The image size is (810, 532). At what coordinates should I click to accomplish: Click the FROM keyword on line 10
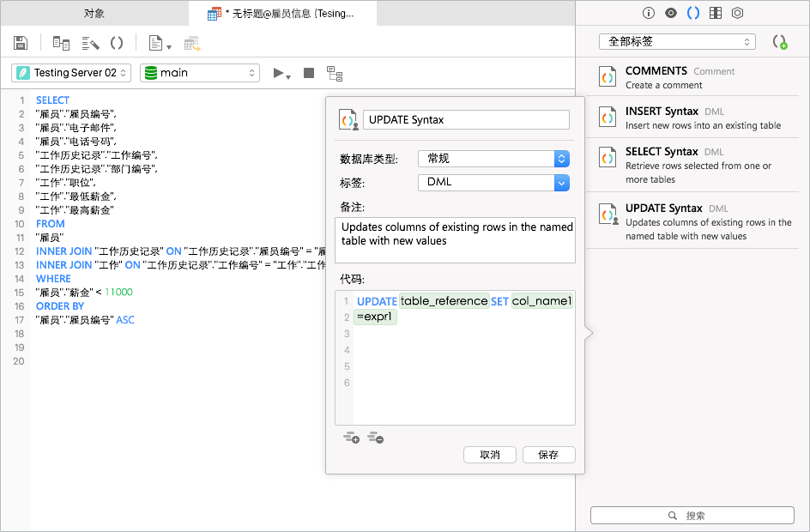click(x=50, y=224)
